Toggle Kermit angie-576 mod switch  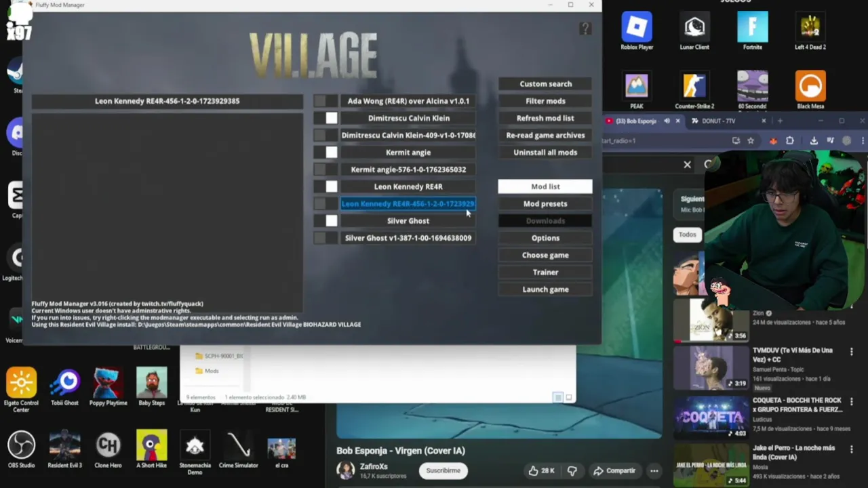(x=325, y=169)
